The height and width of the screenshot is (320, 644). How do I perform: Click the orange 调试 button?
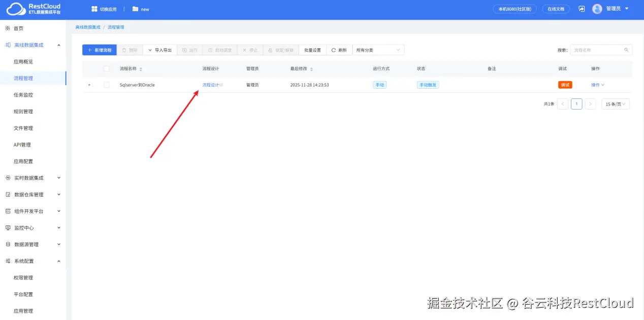565,85
